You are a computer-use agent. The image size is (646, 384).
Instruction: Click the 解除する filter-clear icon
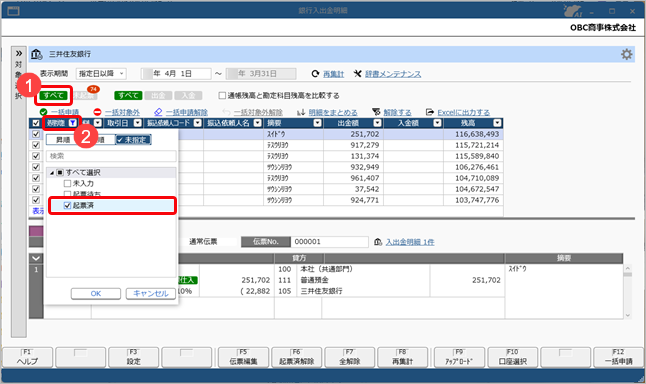coord(376,112)
